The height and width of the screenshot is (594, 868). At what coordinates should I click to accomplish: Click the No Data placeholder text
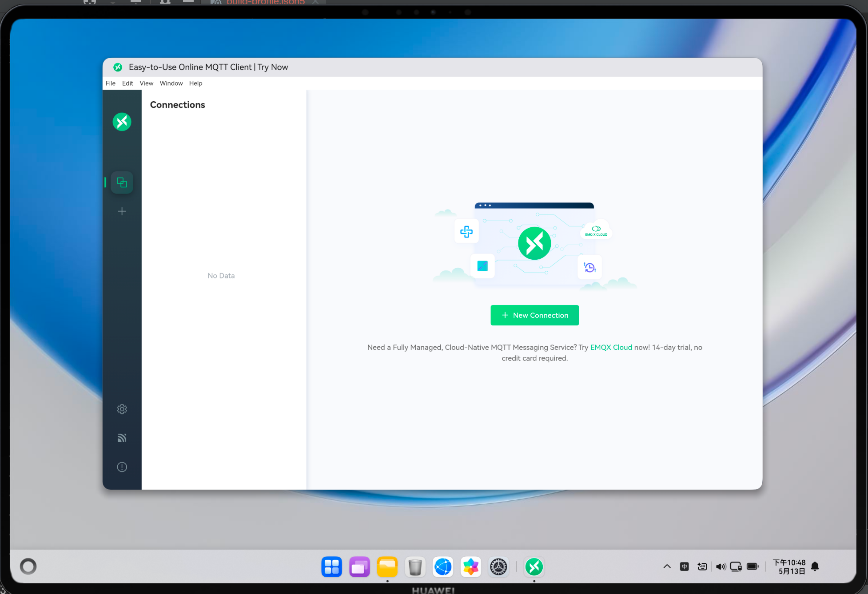221,276
